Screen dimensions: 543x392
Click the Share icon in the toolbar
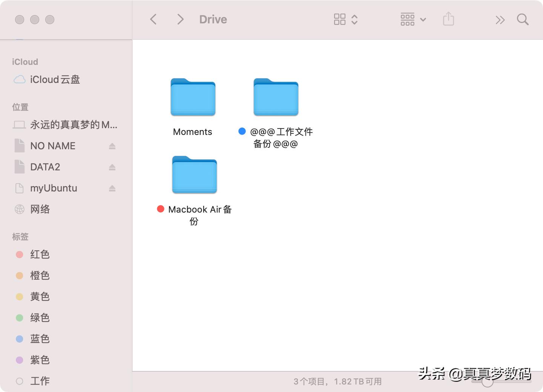coord(448,19)
